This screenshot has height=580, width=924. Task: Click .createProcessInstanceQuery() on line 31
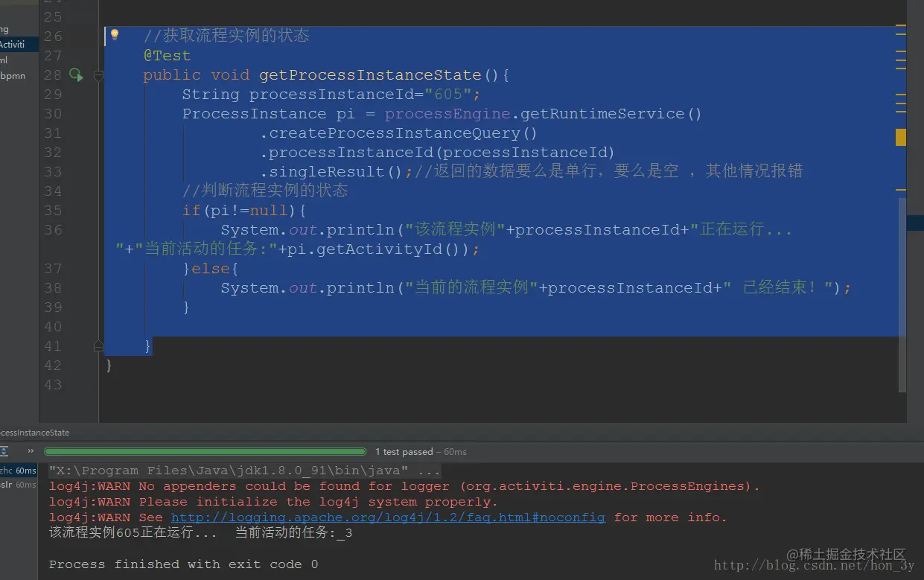tap(398, 133)
